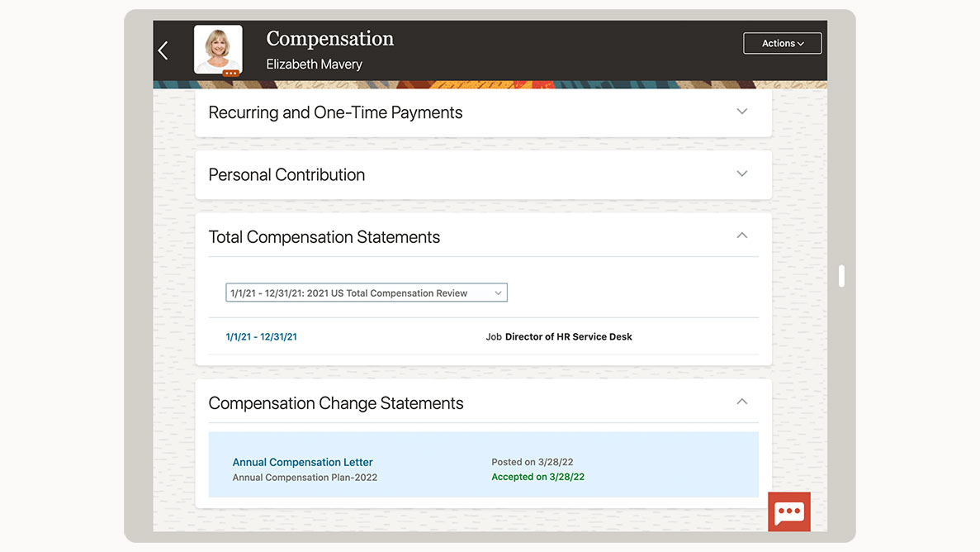Image resolution: width=980 pixels, height=552 pixels.
Task: Click the Accepted on 3/28/22 status text
Action: pyautogui.click(x=537, y=477)
